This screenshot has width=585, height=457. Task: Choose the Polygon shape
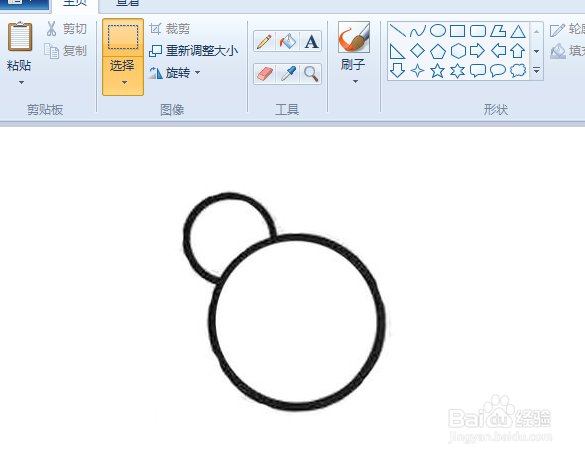pos(498,31)
